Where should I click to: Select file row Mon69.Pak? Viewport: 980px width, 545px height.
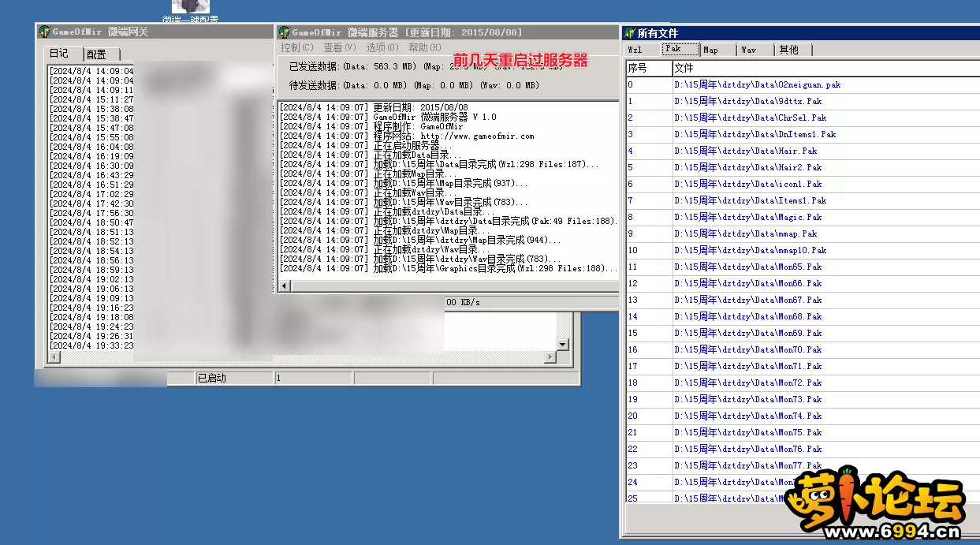(x=803, y=333)
